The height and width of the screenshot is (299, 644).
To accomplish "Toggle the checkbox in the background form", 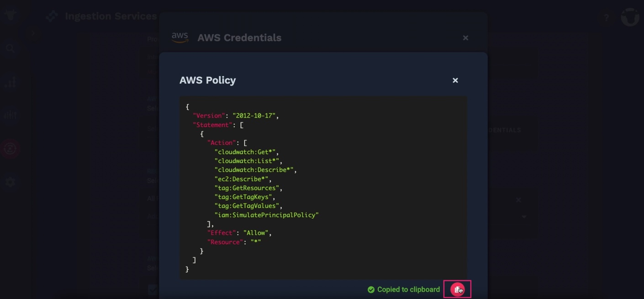I will point(152,289).
